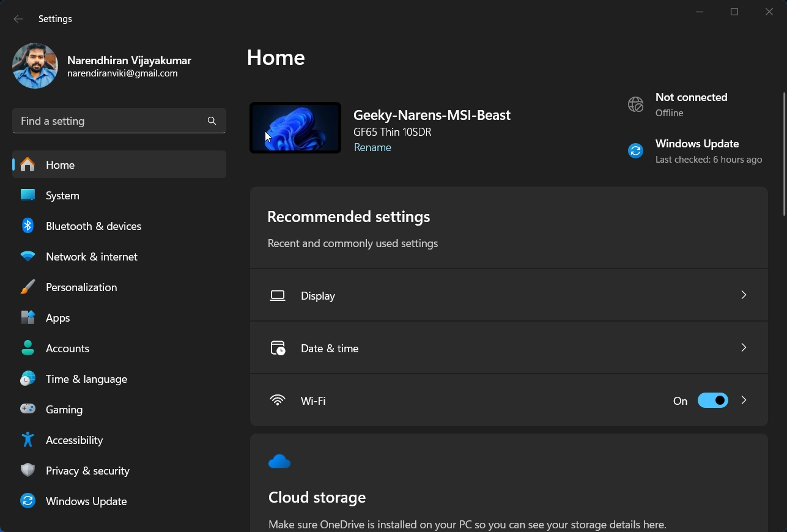
Task: Open Wi-Fi details via its chevron
Action: pos(744,400)
